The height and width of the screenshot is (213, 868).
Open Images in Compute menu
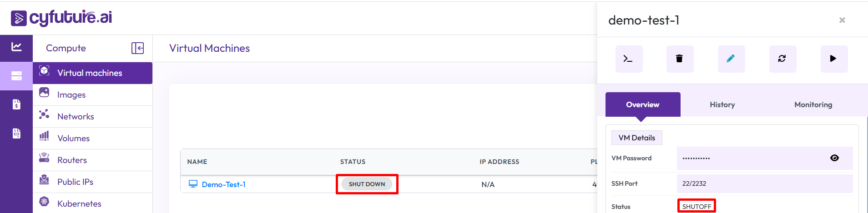coord(71,95)
